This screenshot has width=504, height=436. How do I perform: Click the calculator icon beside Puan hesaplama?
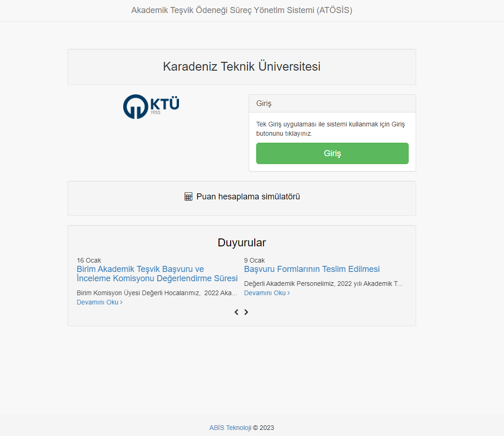(188, 197)
